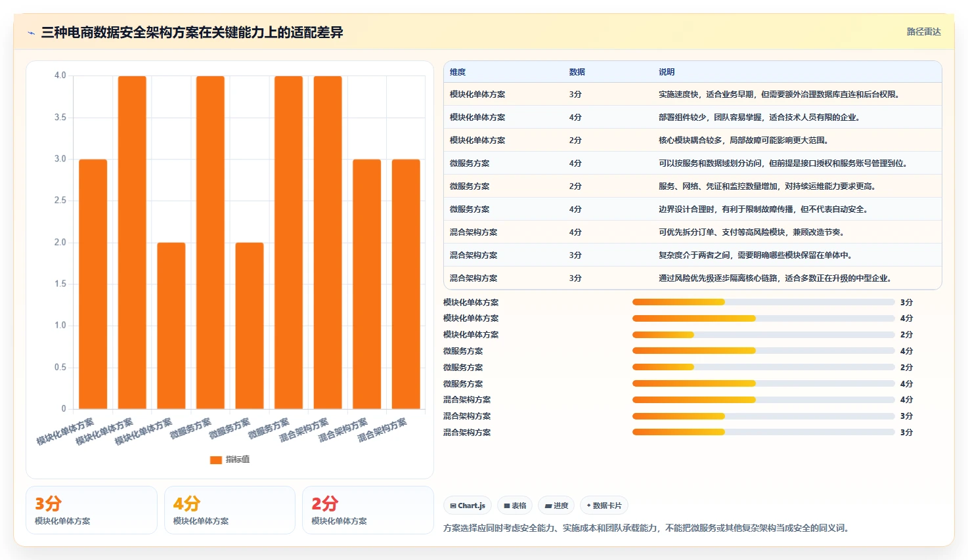Click the 维度 column header
This screenshot has width=968, height=560.
pos(458,72)
